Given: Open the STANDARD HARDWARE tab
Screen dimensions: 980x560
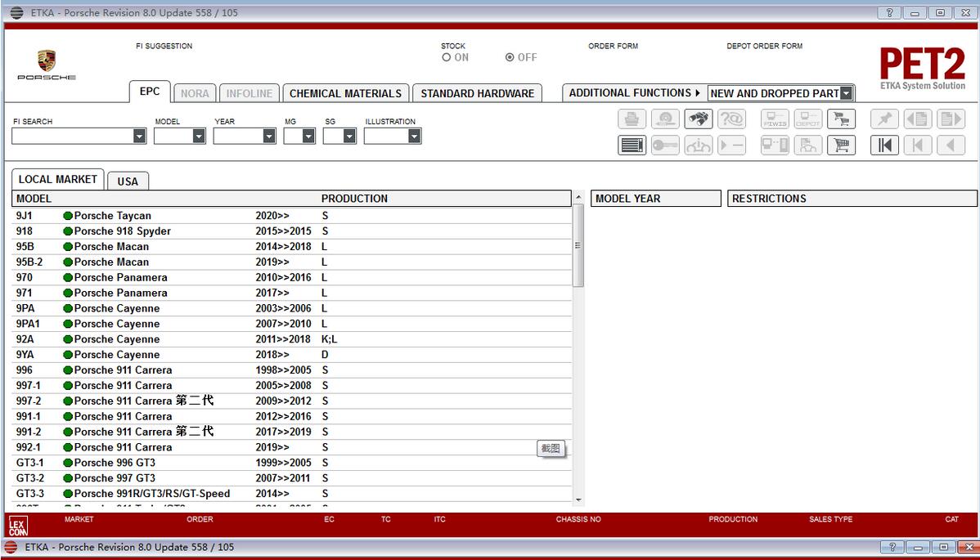Looking at the screenshot, I should coord(478,94).
